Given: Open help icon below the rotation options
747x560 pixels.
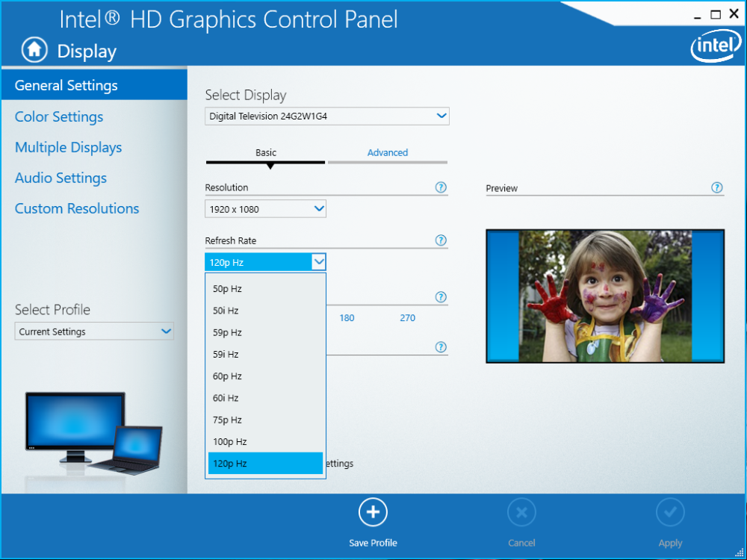Looking at the screenshot, I should (441, 347).
